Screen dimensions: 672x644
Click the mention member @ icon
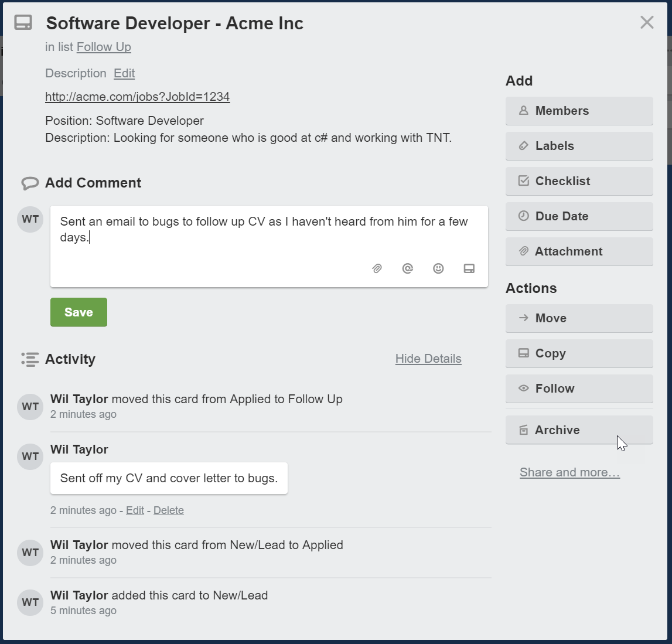click(x=408, y=268)
